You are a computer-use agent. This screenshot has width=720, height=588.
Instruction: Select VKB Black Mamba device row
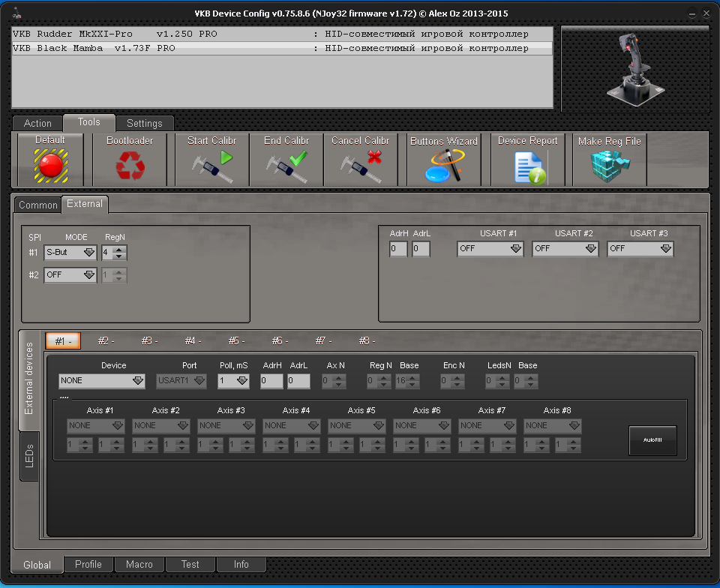282,48
